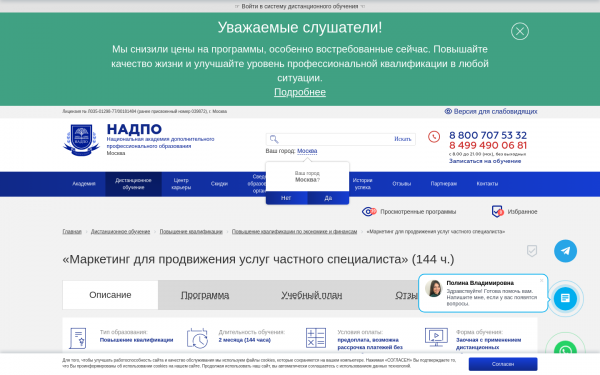The width and height of the screenshot is (600, 375).
Task: Switch to the Учебный план tab
Action: coord(311,295)
